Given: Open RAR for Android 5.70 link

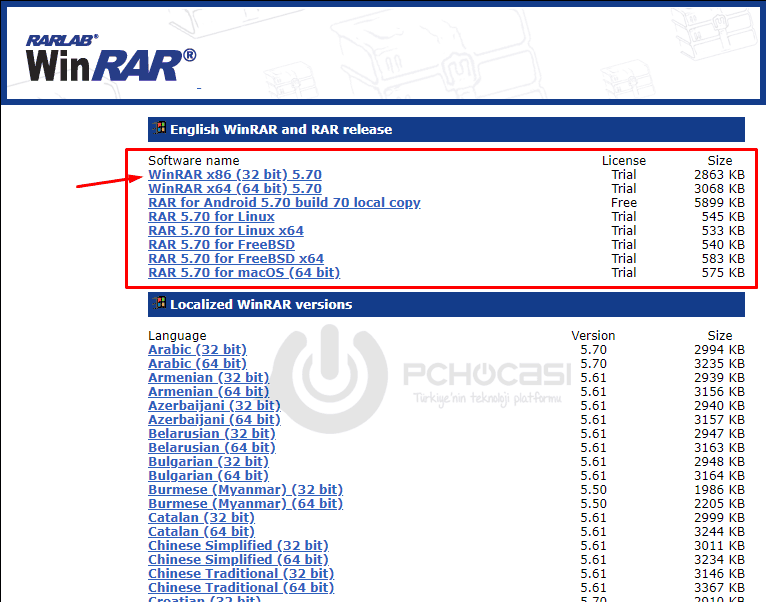Looking at the screenshot, I should click(x=284, y=203).
